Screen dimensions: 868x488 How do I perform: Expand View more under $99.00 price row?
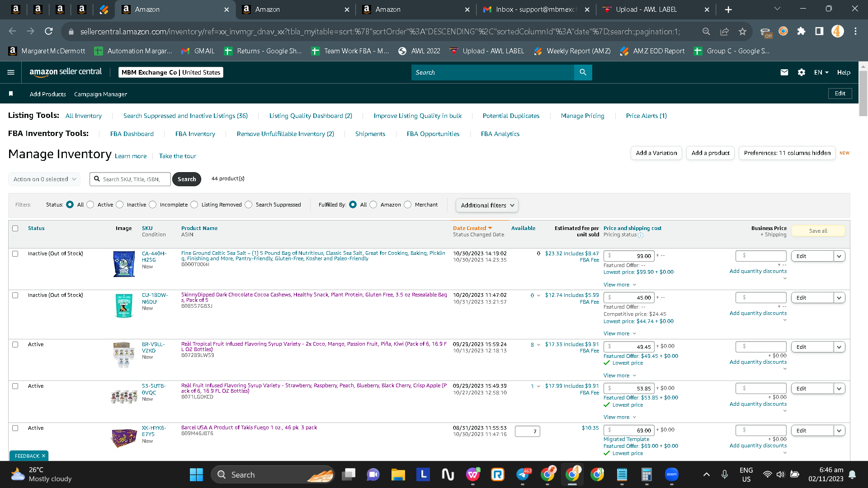pos(620,285)
